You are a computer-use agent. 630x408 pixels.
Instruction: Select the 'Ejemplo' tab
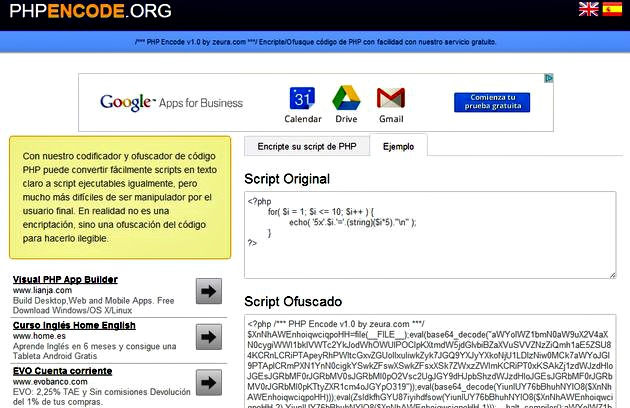point(398,146)
